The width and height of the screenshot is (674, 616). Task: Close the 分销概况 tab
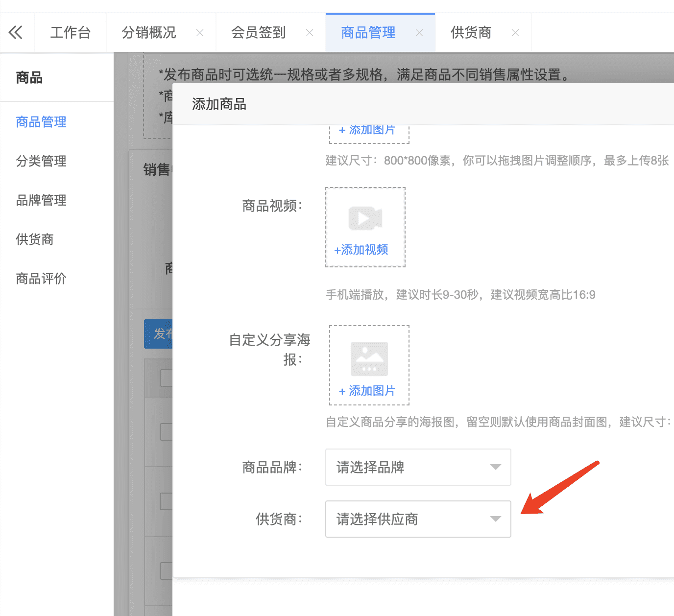[x=200, y=33]
